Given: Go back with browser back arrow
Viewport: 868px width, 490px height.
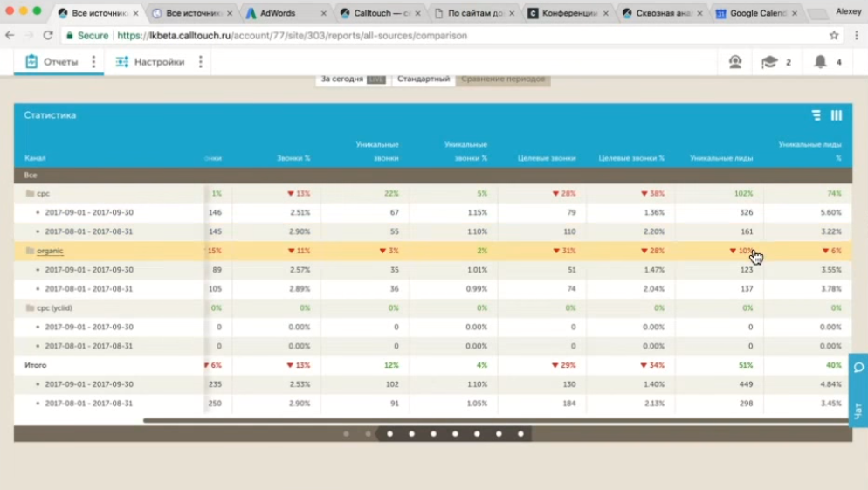Looking at the screenshot, I should pyautogui.click(x=10, y=36).
